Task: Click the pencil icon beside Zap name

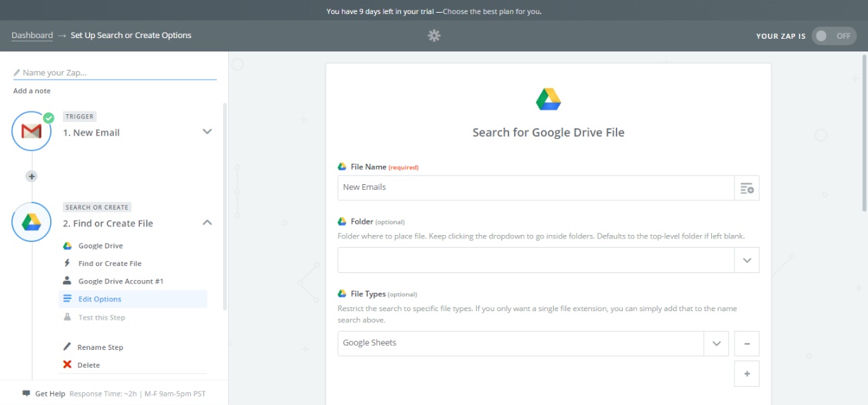Action: pos(17,73)
